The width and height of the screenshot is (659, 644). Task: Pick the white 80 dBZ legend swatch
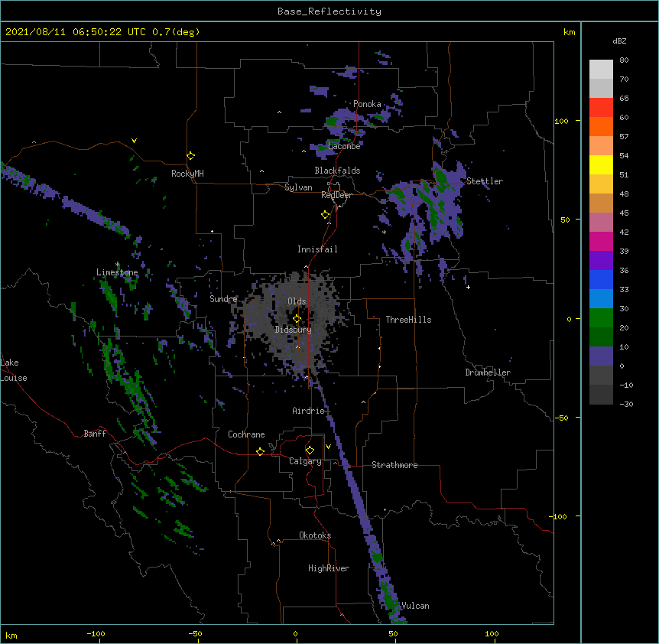pyautogui.click(x=601, y=70)
